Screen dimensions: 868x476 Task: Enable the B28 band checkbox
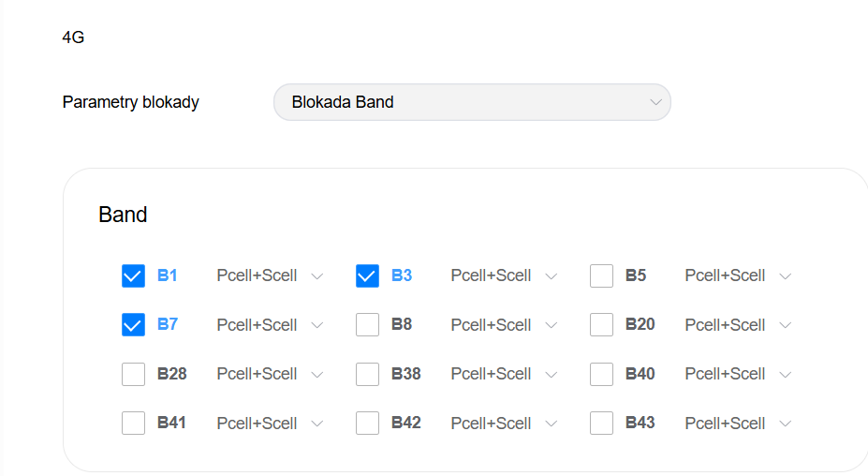[133, 374]
